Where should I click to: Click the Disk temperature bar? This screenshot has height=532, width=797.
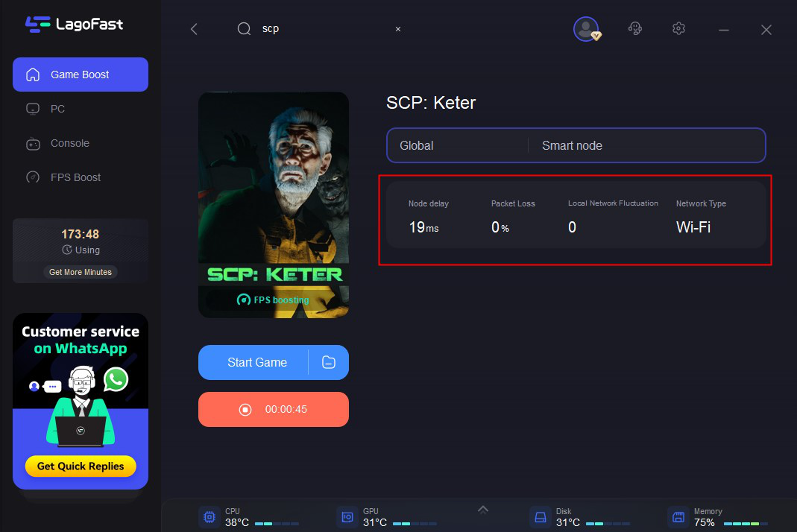tap(608, 524)
